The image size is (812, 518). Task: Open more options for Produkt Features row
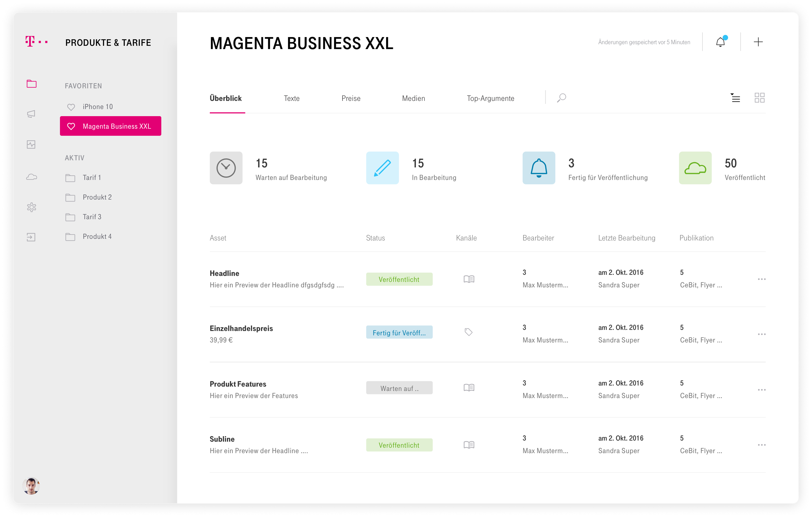[x=761, y=390]
